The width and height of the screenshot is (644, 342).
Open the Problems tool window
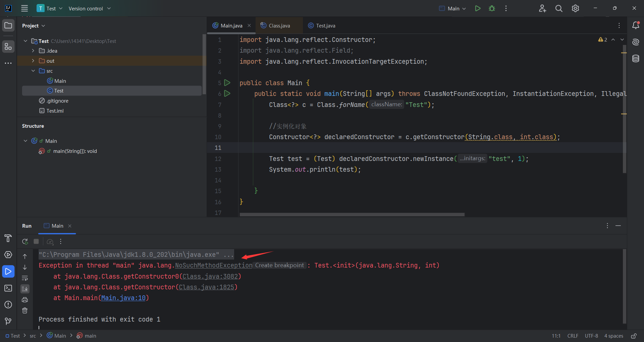coord(8,304)
